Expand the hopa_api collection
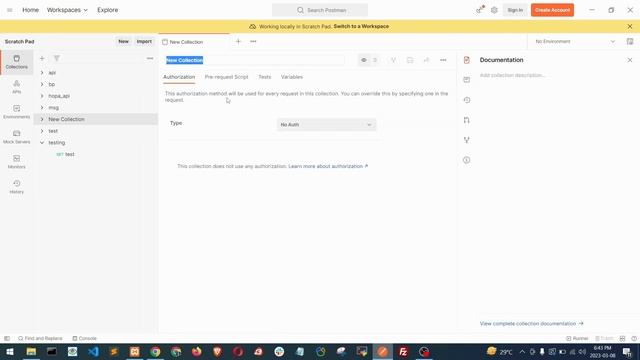 point(42,96)
